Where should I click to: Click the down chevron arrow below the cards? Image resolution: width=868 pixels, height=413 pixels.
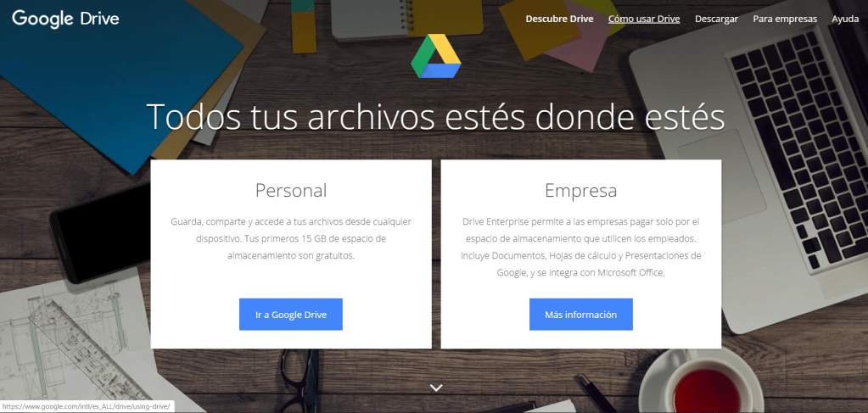point(436,388)
